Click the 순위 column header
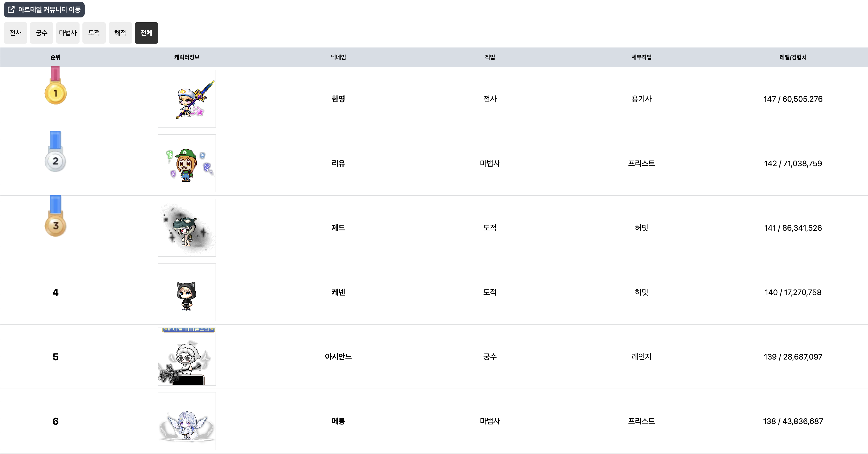The width and height of the screenshot is (868, 454). tap(56, 57)
